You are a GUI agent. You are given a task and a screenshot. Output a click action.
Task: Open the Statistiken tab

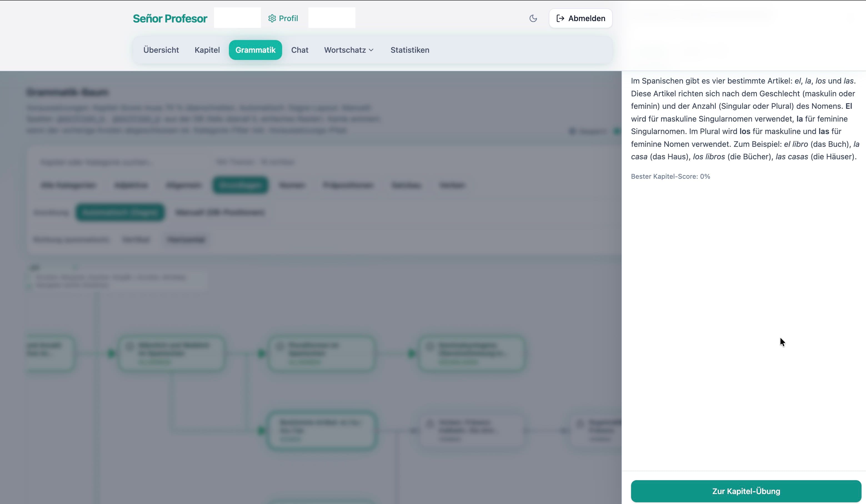(x=410, y=50)
